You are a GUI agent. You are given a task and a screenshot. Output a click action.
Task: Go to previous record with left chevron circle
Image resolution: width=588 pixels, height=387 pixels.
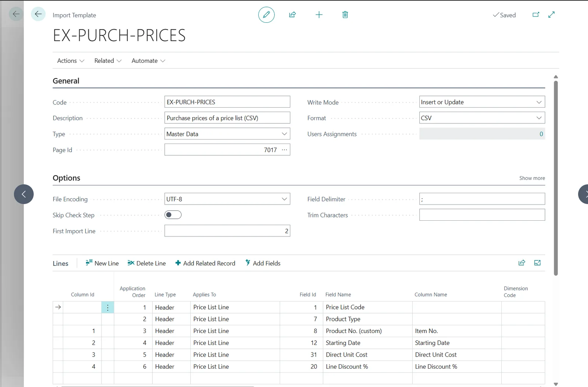pyautogui.click(x=24, y=194)
